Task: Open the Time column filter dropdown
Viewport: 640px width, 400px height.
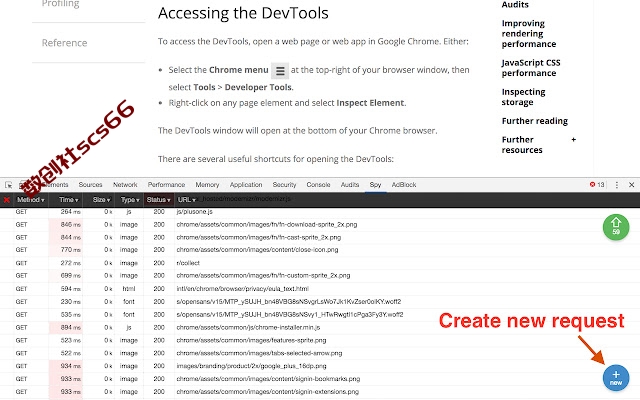Action: [x=68, y=200]
